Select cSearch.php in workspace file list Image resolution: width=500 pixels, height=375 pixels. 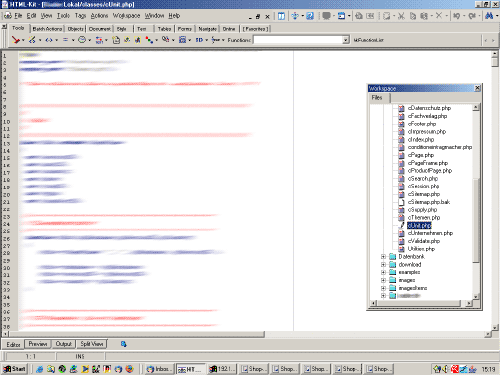tap(423, 179)
